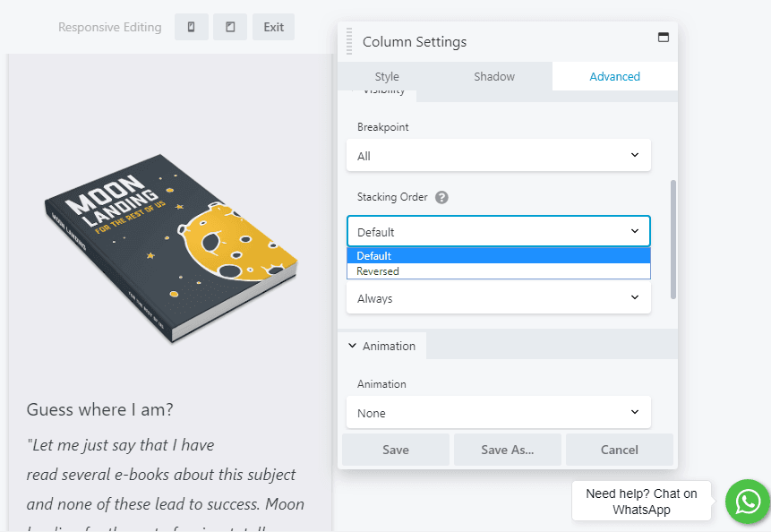771x532 pixels.
Task: Open WhatsApp chat icon
Action: click(x=748, y=502)
